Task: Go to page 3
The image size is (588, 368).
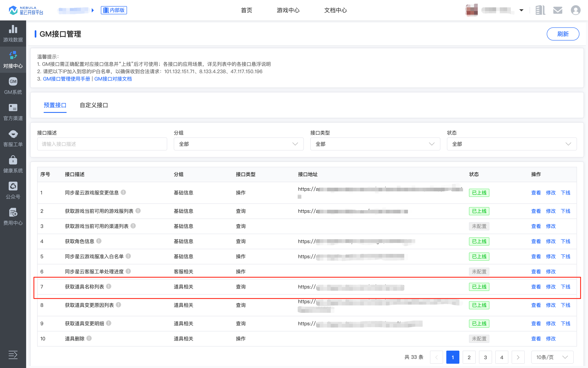Action: pos(485,357)
